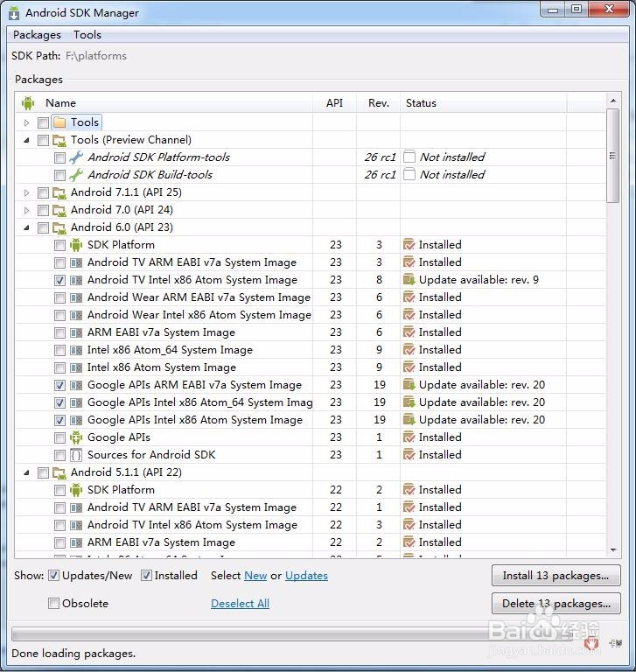Viewport: 636px width, 672px height.
Task: Click the Name column header
Action: [x=164, y=103]
